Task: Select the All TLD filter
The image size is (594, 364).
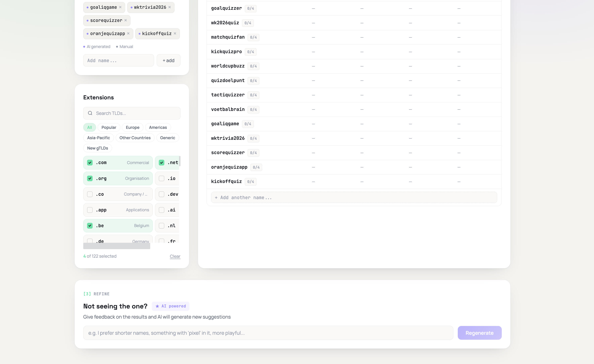Action: point(90,127)
